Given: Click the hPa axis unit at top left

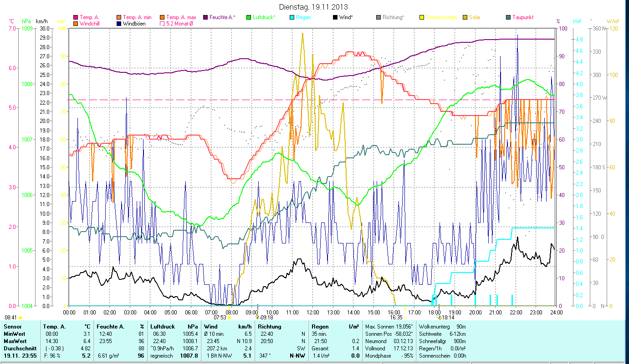Looking at the screenshot, I should click(26, 21).
